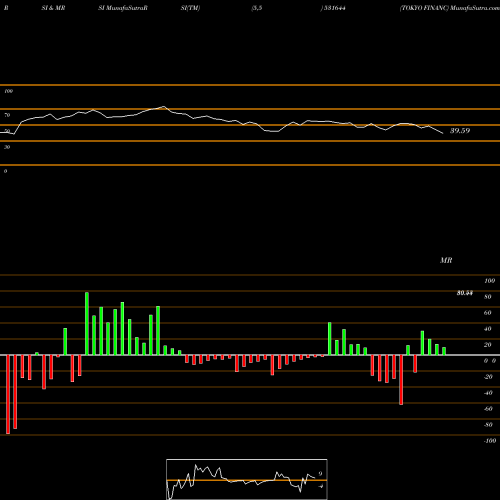Select the tallest green MR bar
The image size is (500, 500).
(x=87, y=323)
